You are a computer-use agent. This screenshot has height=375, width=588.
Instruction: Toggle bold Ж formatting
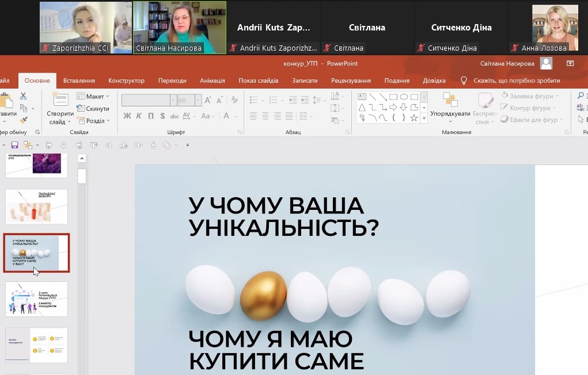coord(127,116)
